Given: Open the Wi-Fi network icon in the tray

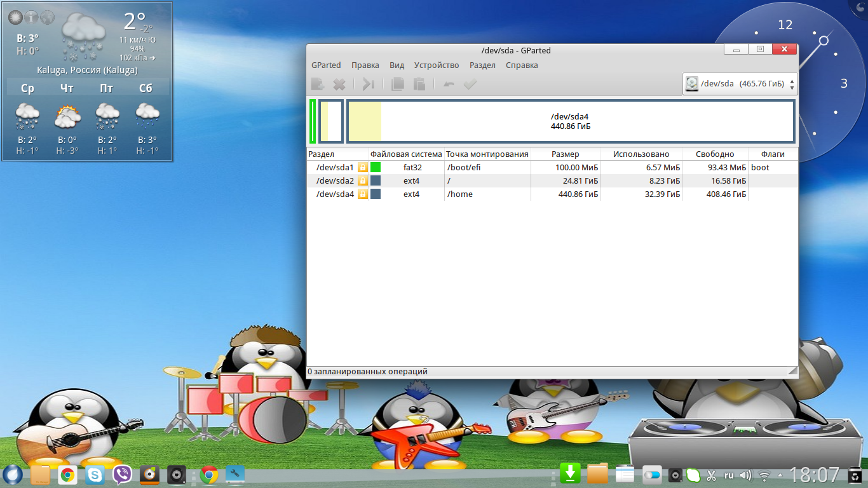Looking at the screenshot, I should pyautogui.click(x=765, y=475).
